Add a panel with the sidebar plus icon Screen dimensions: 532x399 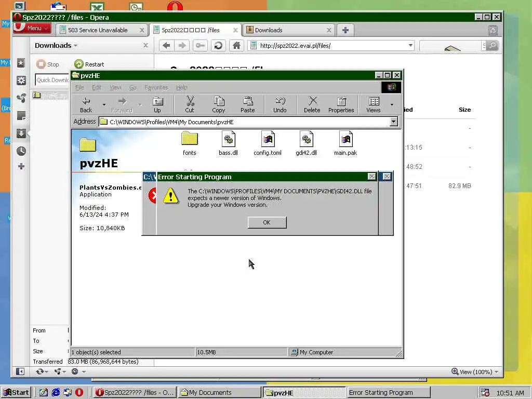coord(21,166)
